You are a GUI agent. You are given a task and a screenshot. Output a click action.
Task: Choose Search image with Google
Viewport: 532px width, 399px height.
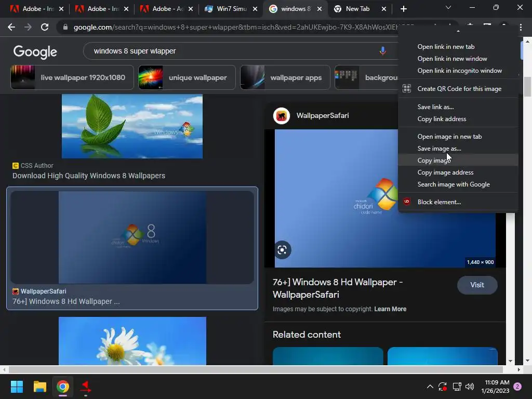[458, 184]
